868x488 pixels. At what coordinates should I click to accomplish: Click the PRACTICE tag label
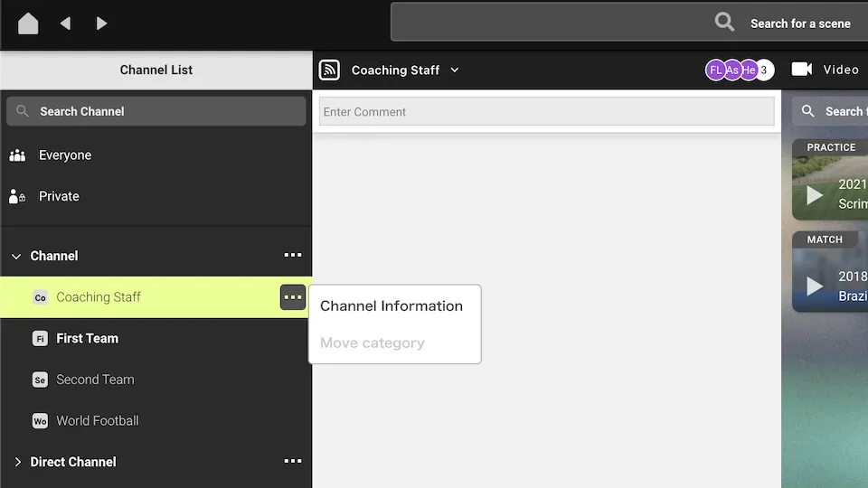click(831, 147)
